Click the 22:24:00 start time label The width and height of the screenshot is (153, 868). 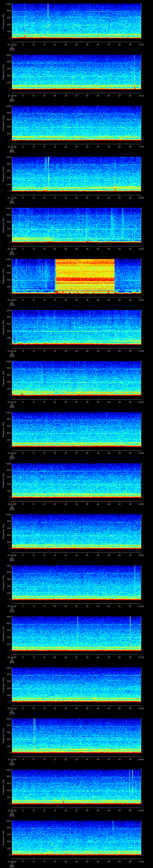12,555
